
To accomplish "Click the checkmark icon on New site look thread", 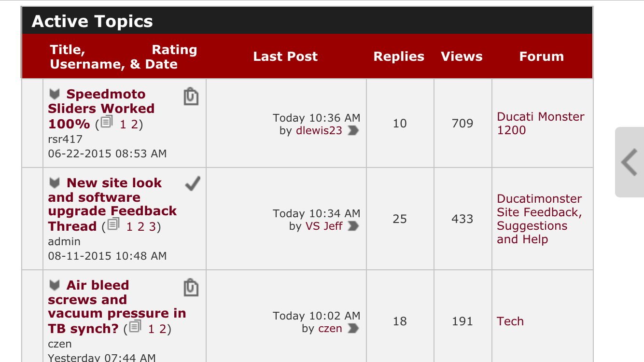I will (193, 184).
